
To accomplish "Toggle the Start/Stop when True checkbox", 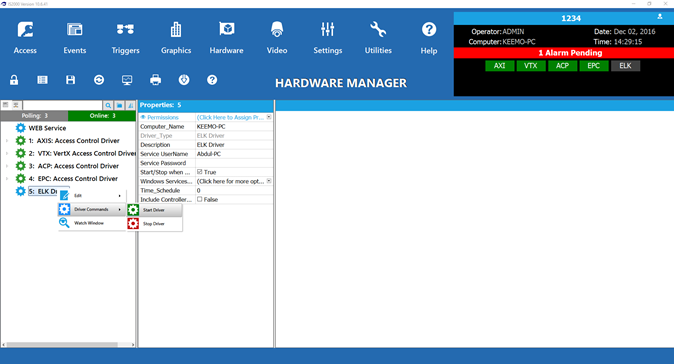I will click(199, 171).
